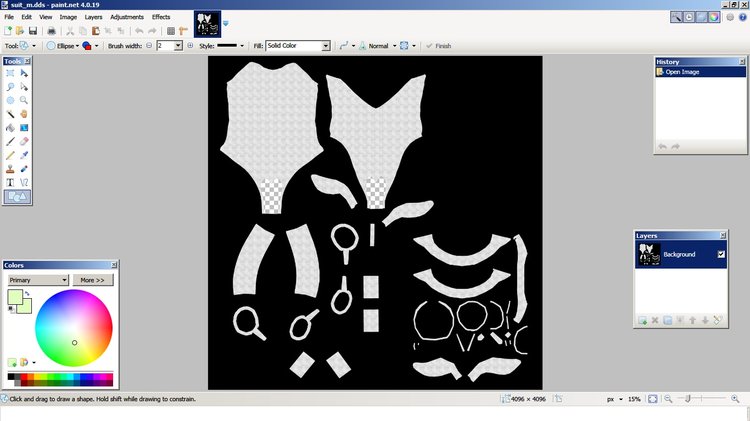Select the Zoom tool in Tools panel
The width and height of the screenshot is (750, 421).
[24, 100]
